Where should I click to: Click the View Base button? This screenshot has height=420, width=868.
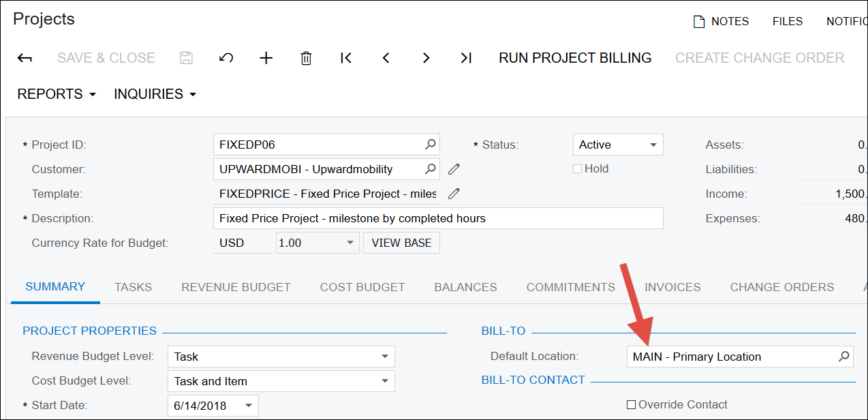(x=401, y=243)
